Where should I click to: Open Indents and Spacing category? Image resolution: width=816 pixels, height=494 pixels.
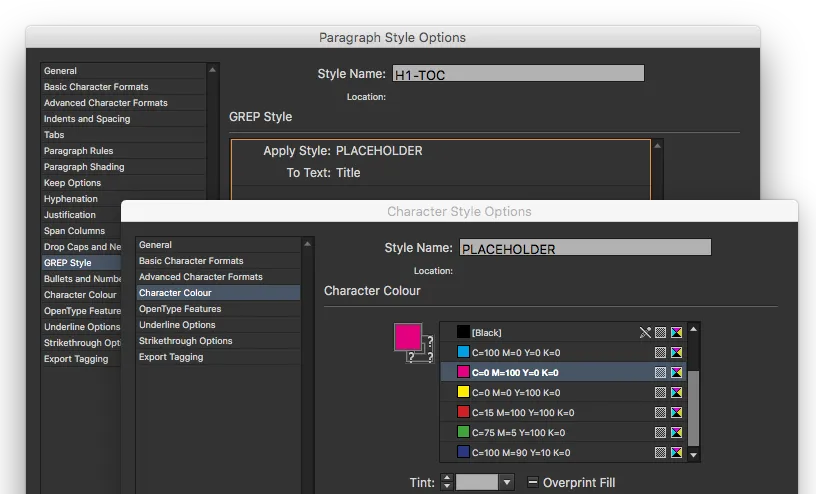tap(123, 119)
